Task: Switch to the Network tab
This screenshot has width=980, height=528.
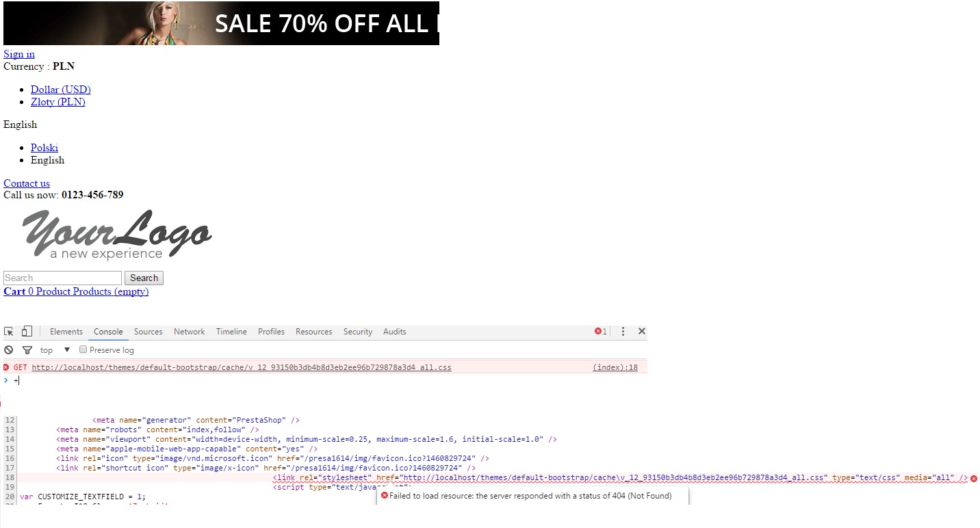Action: (x=189, y=332)
